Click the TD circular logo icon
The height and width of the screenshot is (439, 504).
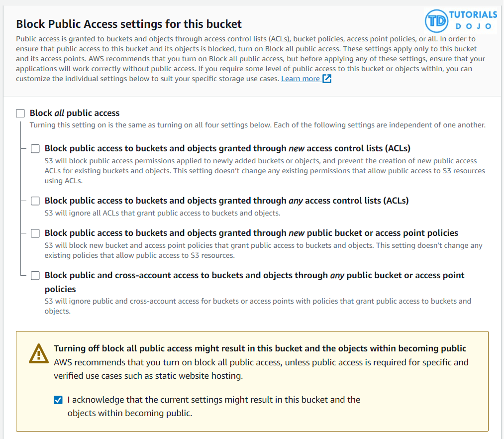click(436, 20)
